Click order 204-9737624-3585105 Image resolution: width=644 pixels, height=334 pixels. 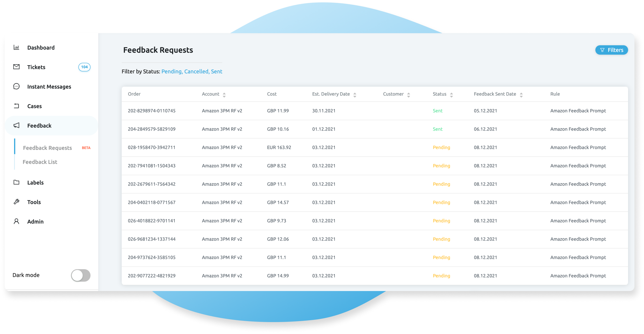point(152,257)
